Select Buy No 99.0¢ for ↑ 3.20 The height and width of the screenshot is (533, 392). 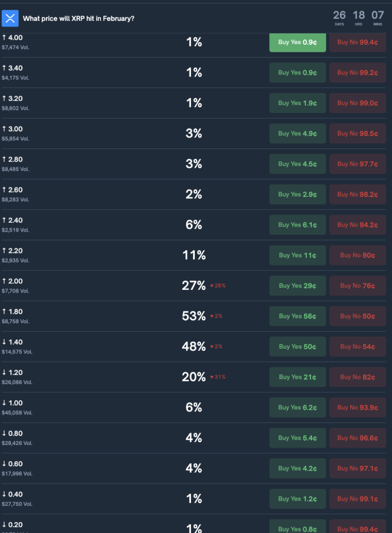click(357, 103)
